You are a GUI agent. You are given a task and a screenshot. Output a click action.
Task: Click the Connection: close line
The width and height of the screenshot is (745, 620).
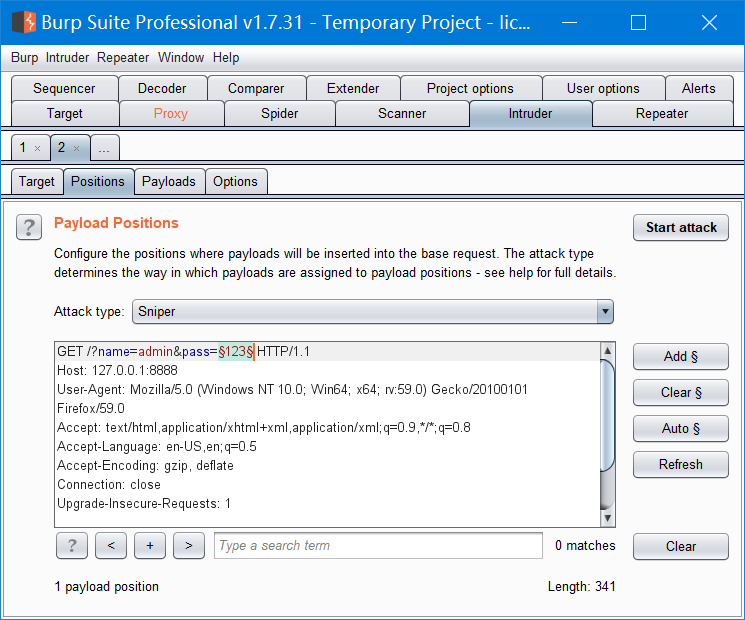click(109, 485)
